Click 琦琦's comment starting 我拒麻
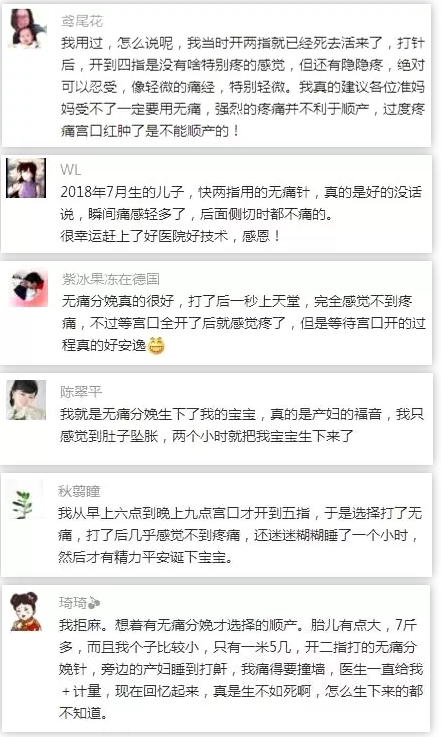This screenshot has height=737, width=441. click(241, 669)
